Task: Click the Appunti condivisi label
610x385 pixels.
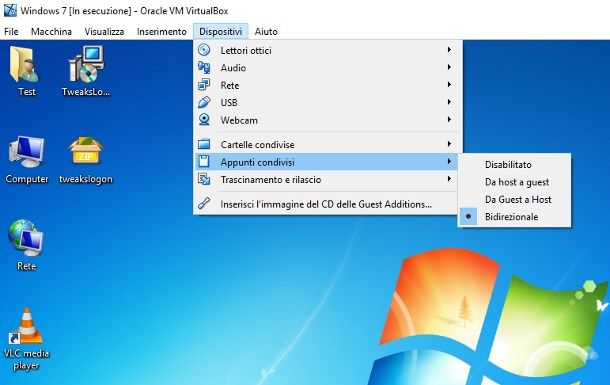Action: pos(257,162)
